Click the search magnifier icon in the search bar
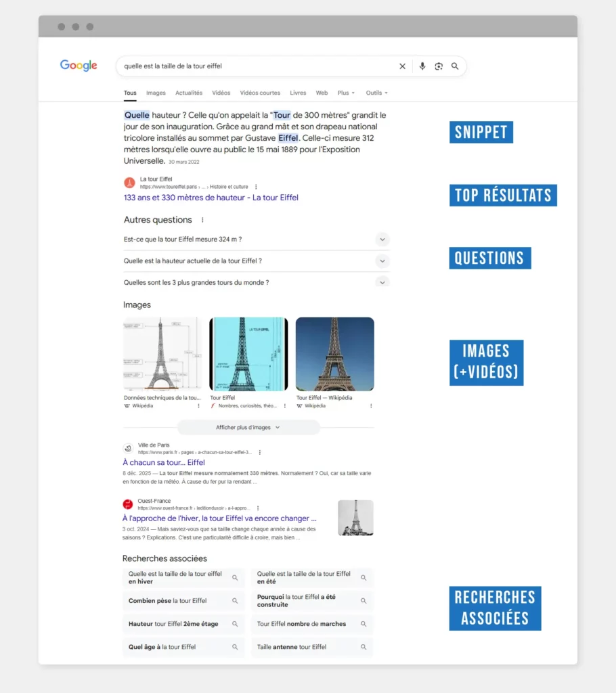The height and width of the screenshot is (693, 616). [x=455, y=66]
